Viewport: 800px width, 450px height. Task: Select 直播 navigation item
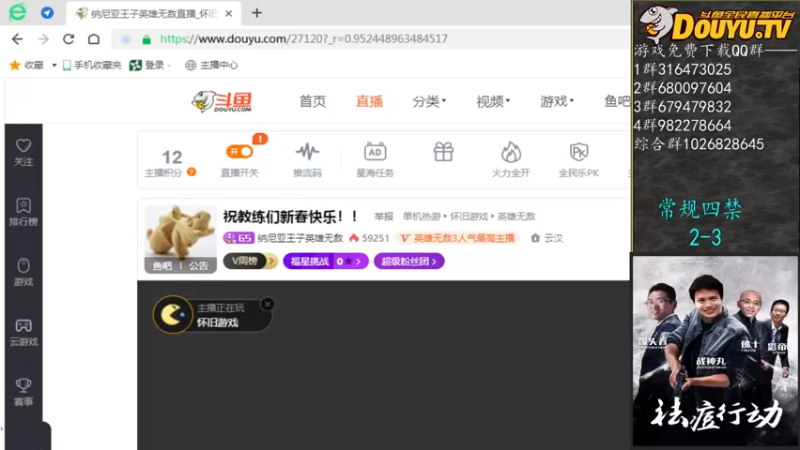(x=369, y=102)
